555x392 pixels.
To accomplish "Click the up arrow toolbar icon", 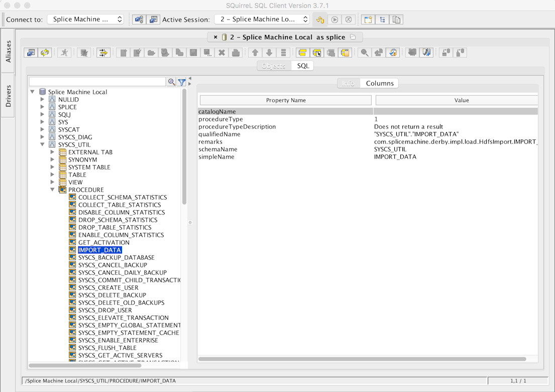I will coord(255,53).
